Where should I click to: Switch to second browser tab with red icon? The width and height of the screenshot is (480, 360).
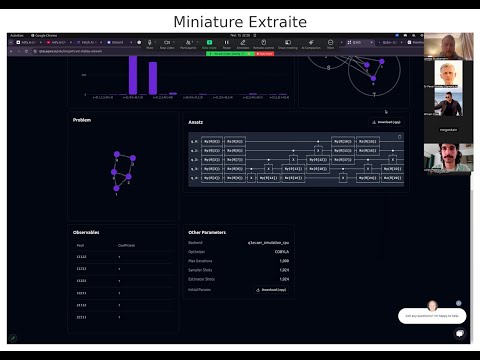[59, 42]
